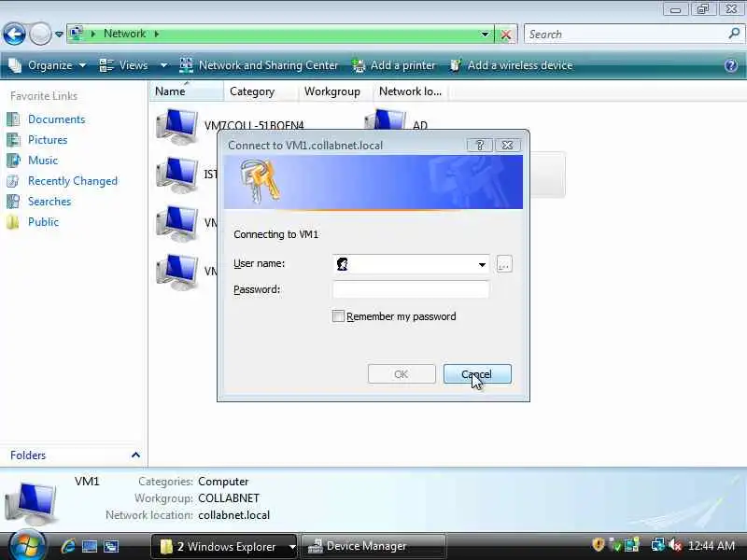Open Recently Changed favorite link
The width and height of the screenshot is (747, 560).
[x=73, y=181]
